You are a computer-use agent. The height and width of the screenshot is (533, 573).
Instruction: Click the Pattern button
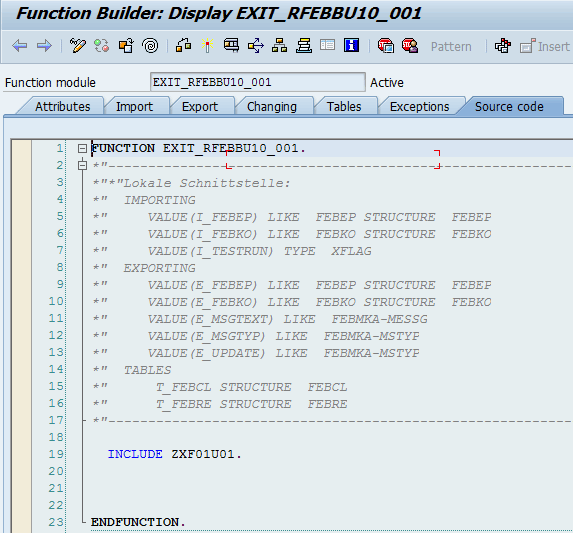451,46
